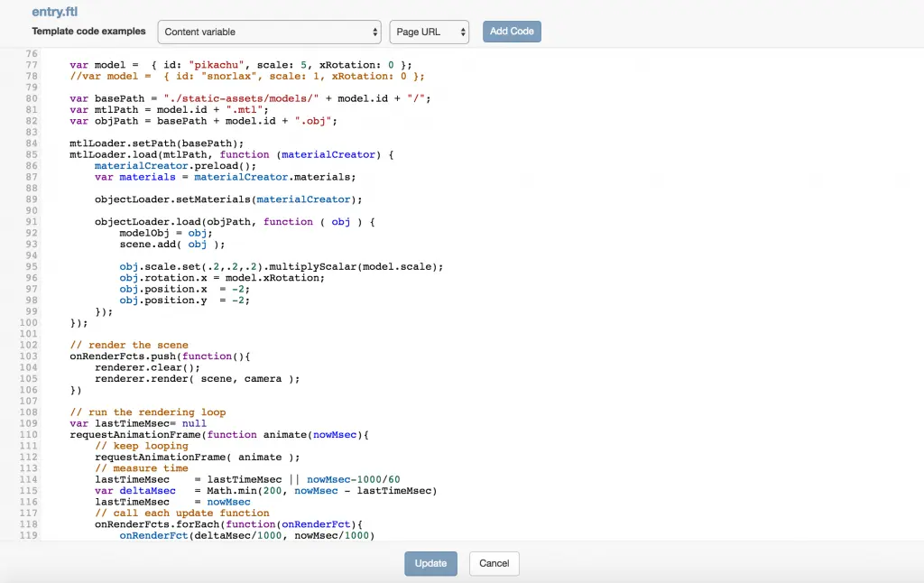Click the Add Code button
Viewport: 924px width, 583px height.
512,32
